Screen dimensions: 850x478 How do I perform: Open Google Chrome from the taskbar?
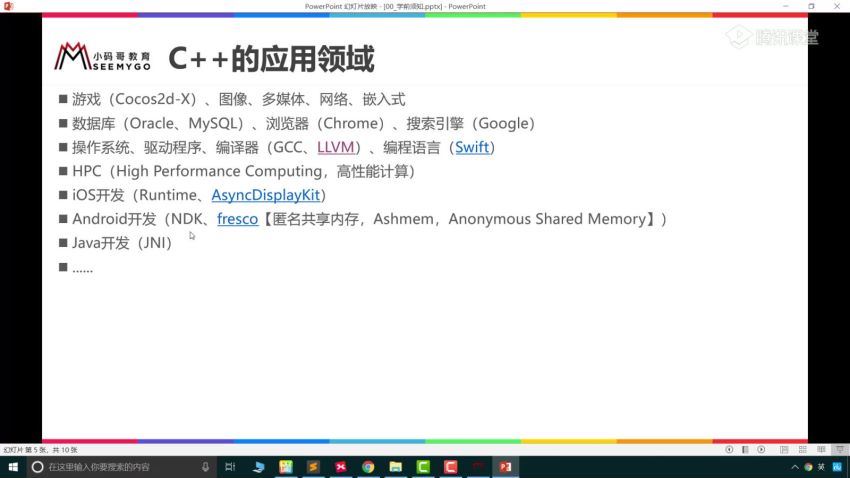[x=368, y=467]
